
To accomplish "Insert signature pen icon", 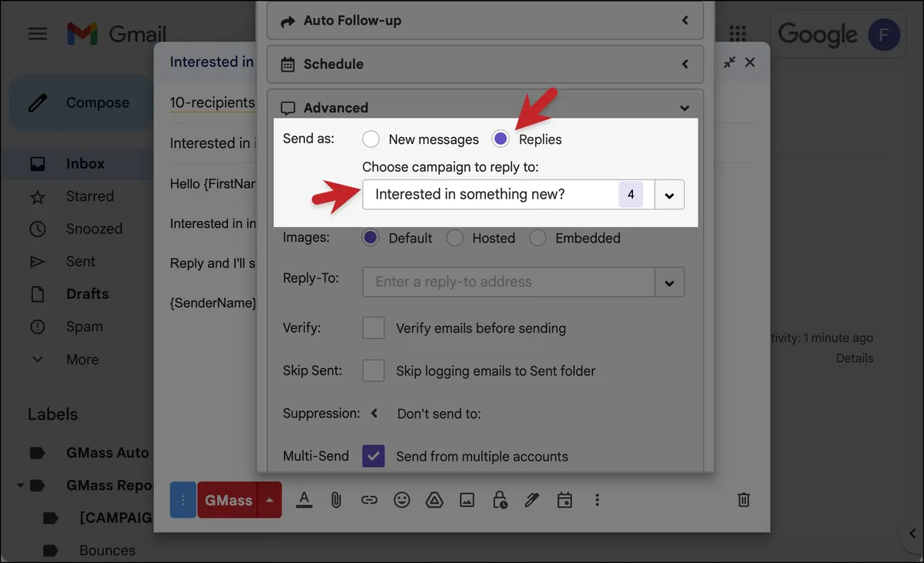I will 532,500.
